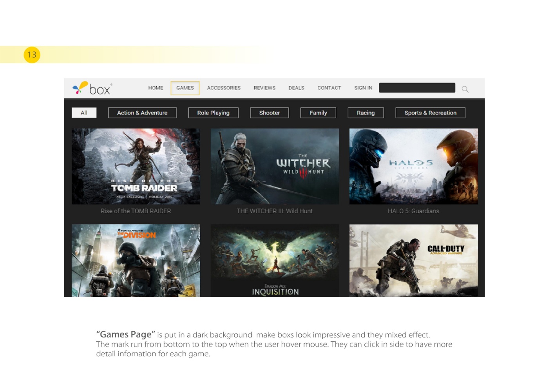The height and width of the screenshot is (392, 554).
Task: Open Call of Duty Advanced Warfare thumbnail
Action: (413, 261)
